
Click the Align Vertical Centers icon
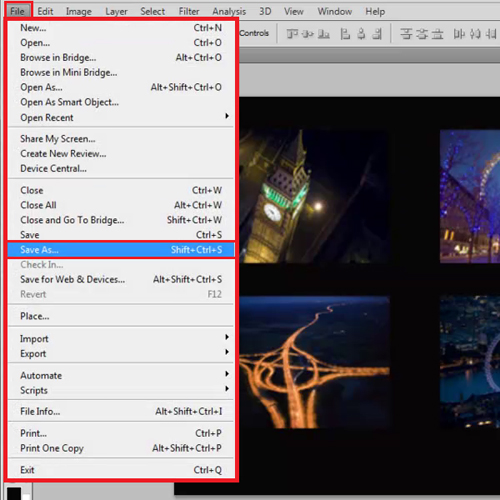[x=308, y=34]
